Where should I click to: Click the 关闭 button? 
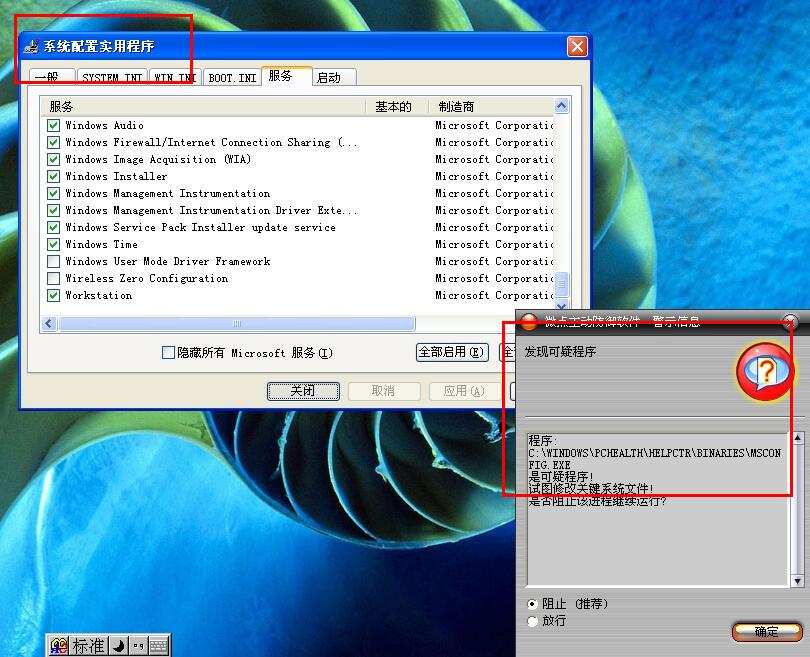(x=303, y=391)
